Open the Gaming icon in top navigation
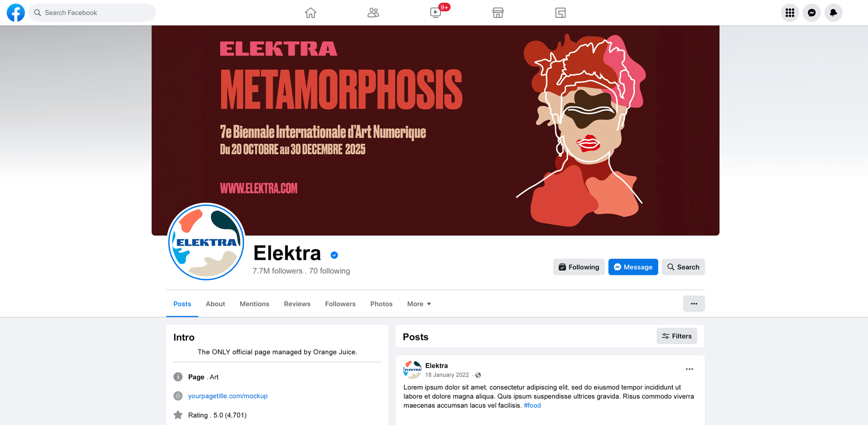This screenshot has height=425, width=868. [x=561, y=13]
